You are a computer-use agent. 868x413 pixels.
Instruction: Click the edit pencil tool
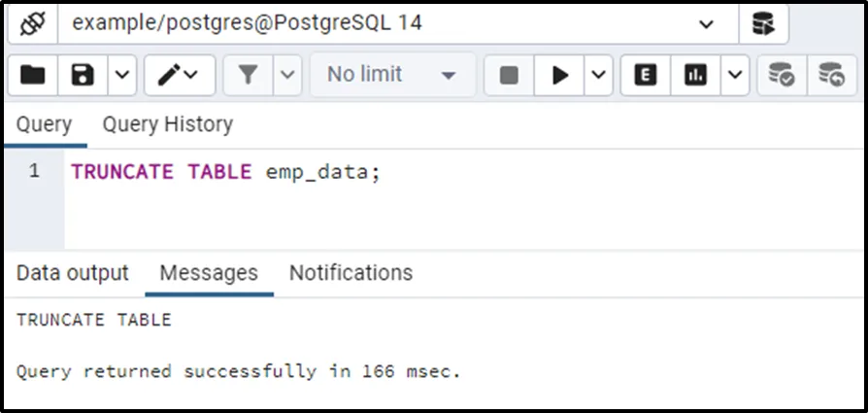click(171, 75)
